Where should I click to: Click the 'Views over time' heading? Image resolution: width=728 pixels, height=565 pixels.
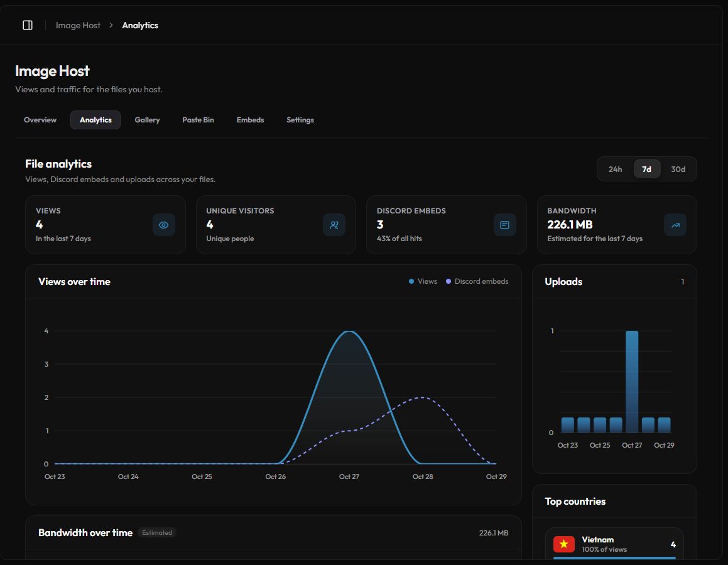74,282
